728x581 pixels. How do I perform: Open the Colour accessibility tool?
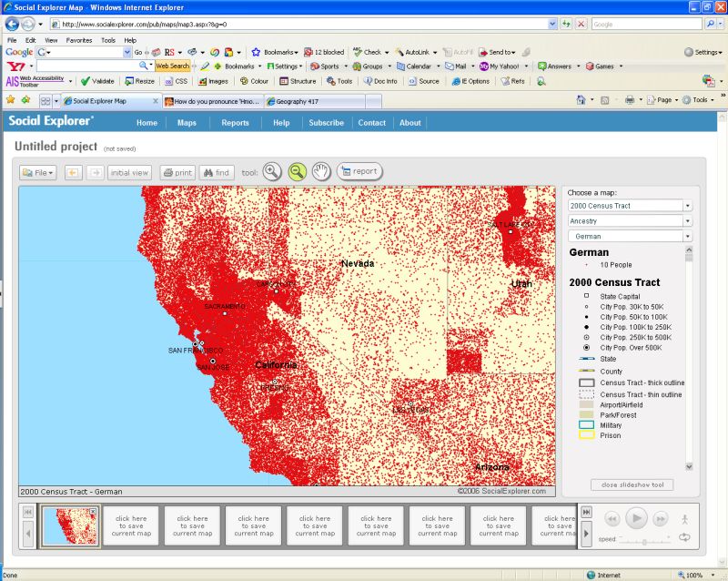click(x=254, y=81)
